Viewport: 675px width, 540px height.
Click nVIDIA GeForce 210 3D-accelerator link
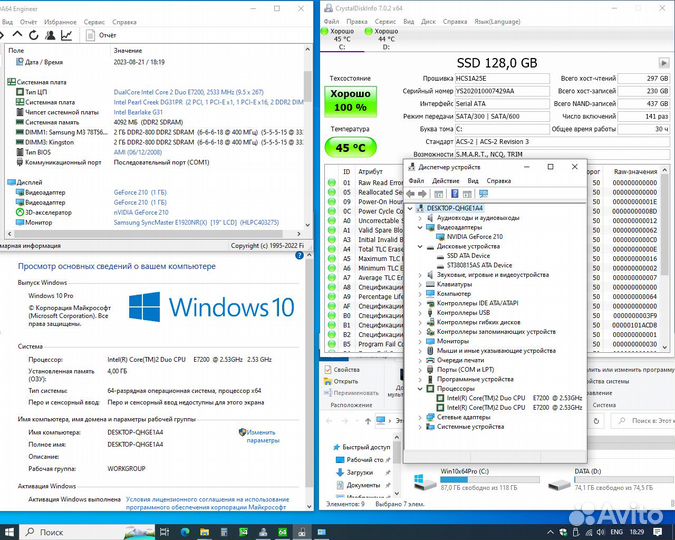click(x=141, y=212)
